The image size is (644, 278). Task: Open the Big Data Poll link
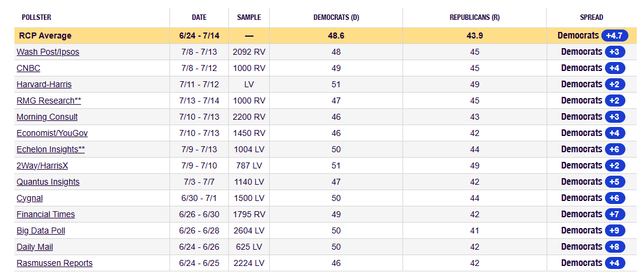tap(41, 230)
